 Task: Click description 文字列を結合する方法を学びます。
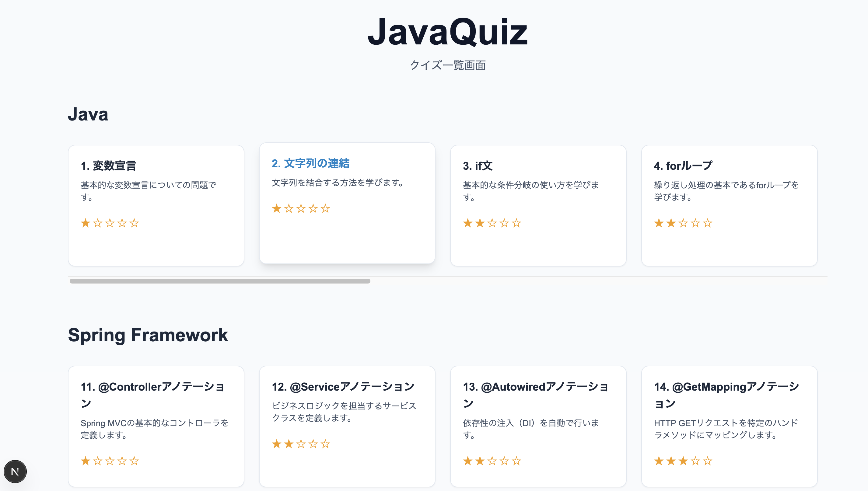pyautogui.click(x=338, y=183)
